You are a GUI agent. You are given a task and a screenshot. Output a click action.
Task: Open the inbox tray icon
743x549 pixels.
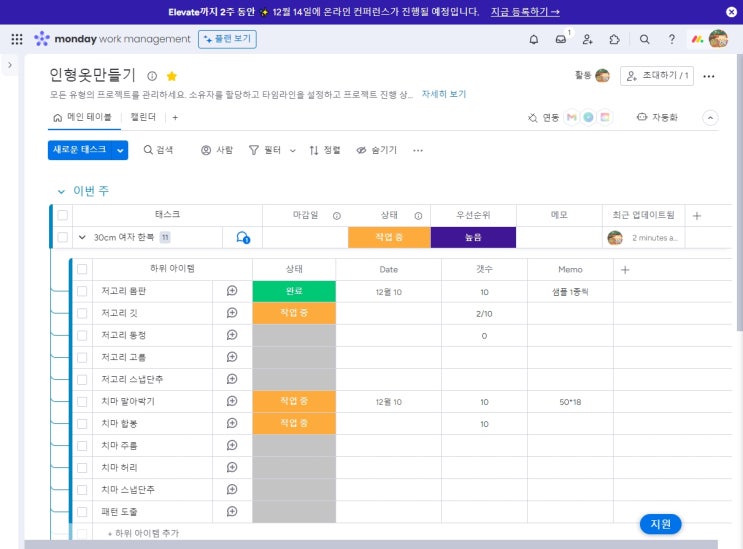click(x=561, y=39)
